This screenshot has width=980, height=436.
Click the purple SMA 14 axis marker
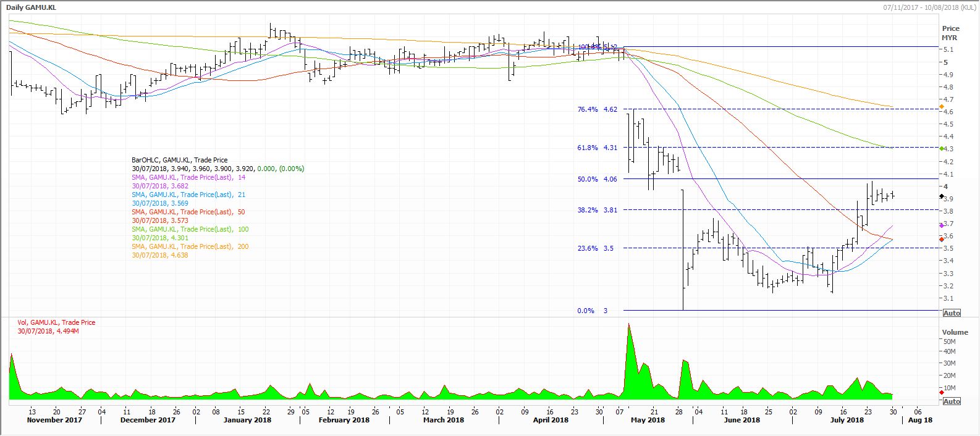pyautogui.click(x=941, y=225)
